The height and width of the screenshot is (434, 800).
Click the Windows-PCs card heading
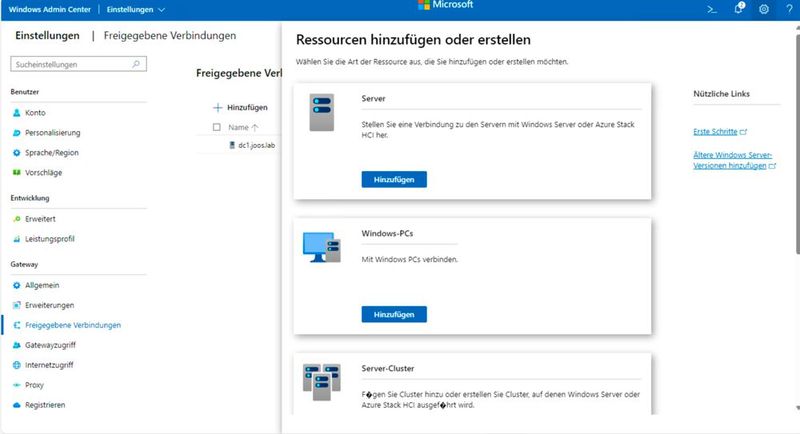(387, 233)
